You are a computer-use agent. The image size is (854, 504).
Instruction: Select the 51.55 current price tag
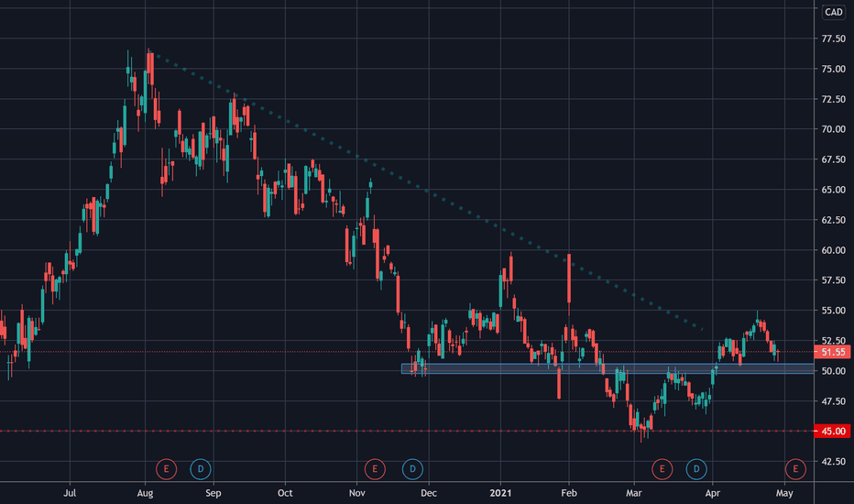click(832, 352)
